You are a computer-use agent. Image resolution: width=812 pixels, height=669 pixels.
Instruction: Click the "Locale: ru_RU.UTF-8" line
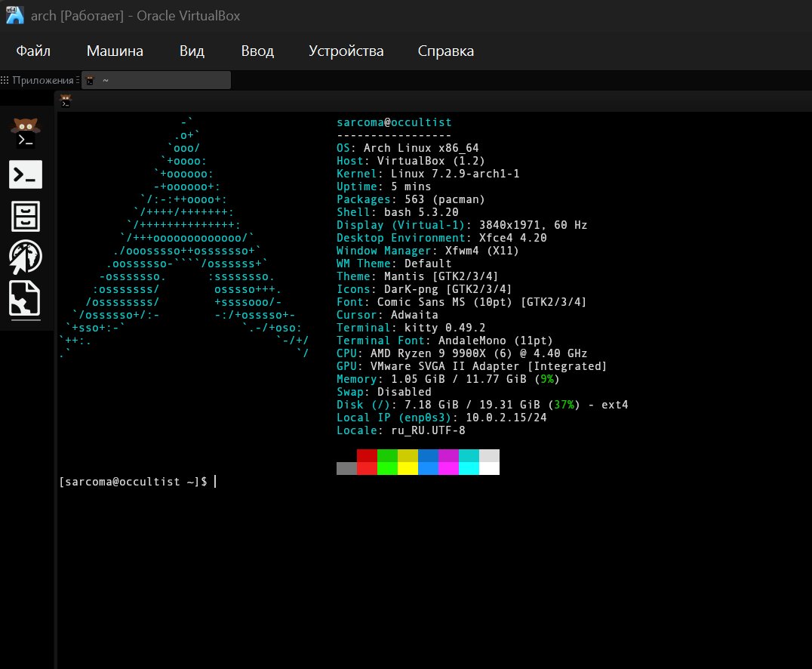(401, 430)
